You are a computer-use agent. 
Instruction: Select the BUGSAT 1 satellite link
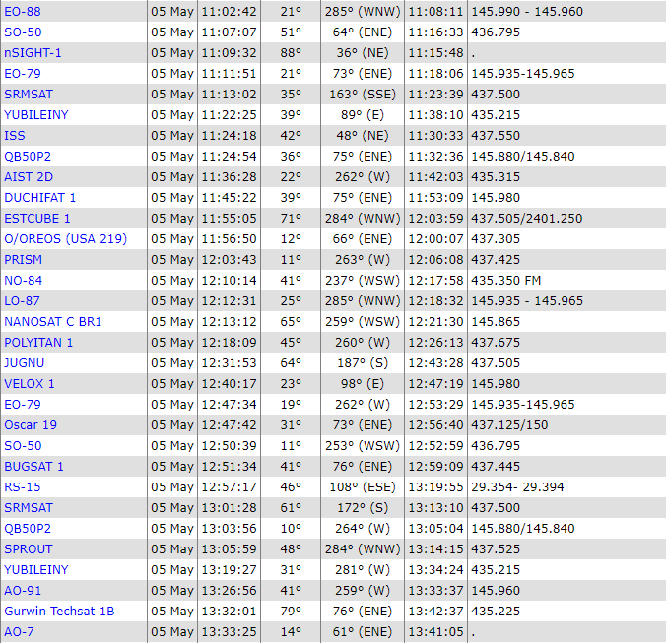[x=33, y=466]
